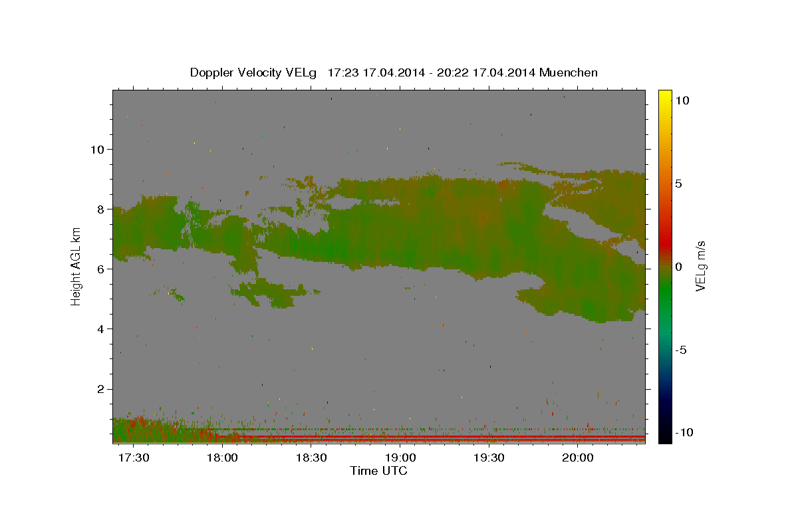798x532 pixels.
Task: Click the colorbar label -5
Action: click(682, 350)
